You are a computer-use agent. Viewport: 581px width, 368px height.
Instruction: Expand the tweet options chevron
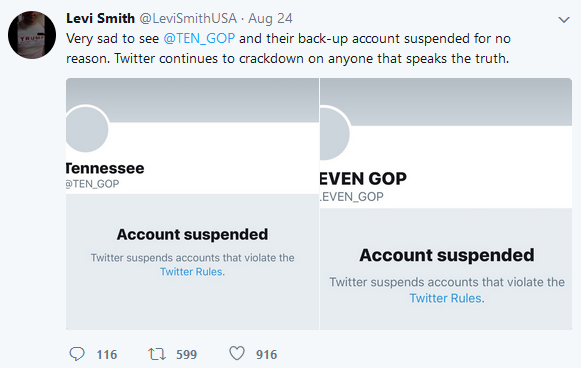click(564, 20)
